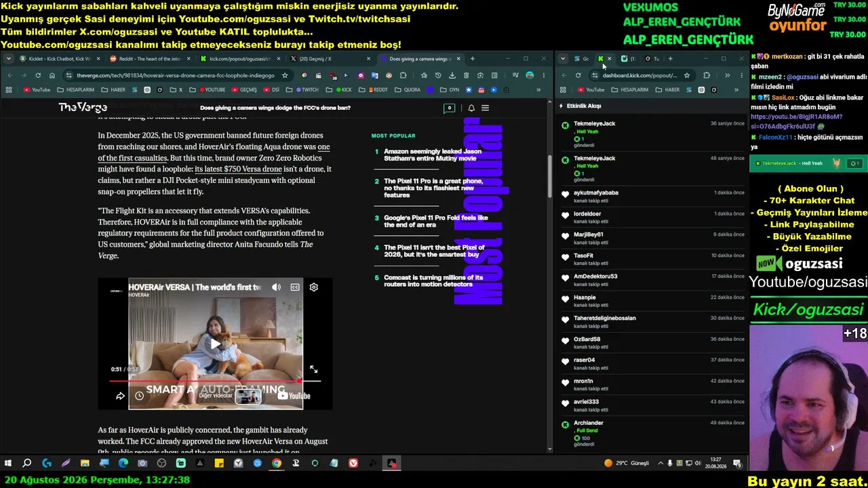Open Pixel 11 Pro Fold story link
This screenshot has height=488, width=868.
point(435,222)
